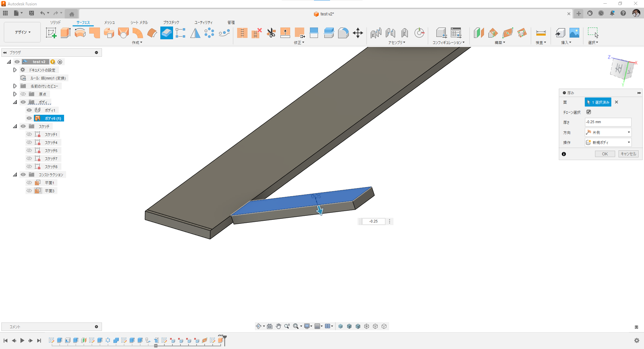The height and width of the screenshot is (349, 644).
Task: Show スケッチ1 using its eye icon
Action: click(29, 135)
